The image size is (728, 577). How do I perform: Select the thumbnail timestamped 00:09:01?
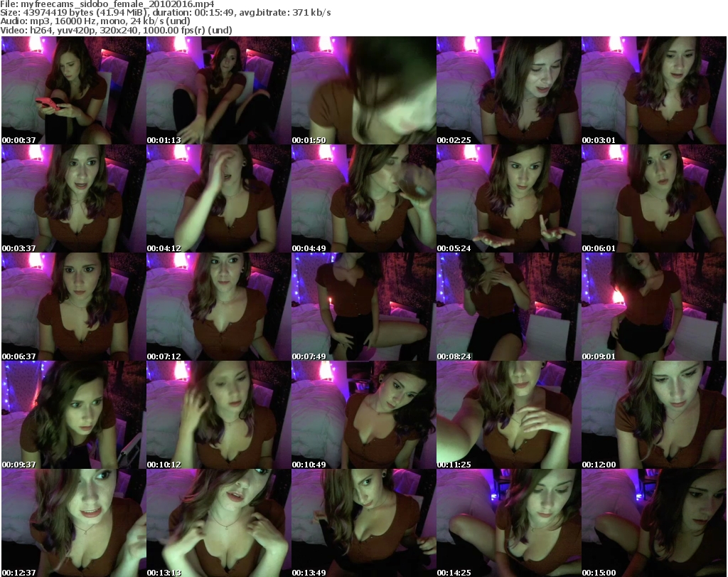[654, 307]
